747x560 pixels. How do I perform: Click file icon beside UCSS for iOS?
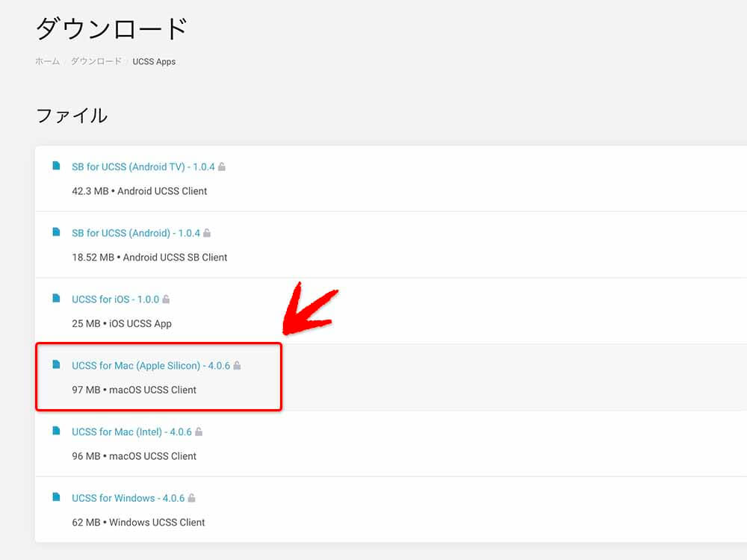[56, 299]
